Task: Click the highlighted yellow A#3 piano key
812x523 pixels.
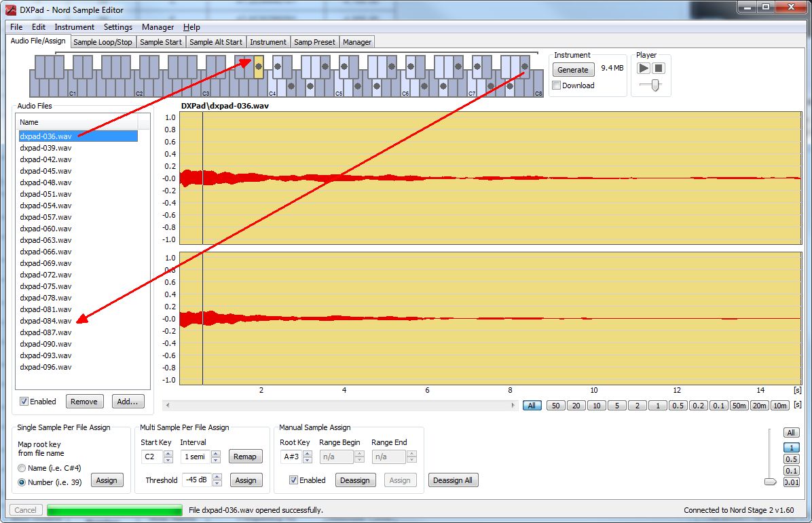Action: (x=259, y=66)
